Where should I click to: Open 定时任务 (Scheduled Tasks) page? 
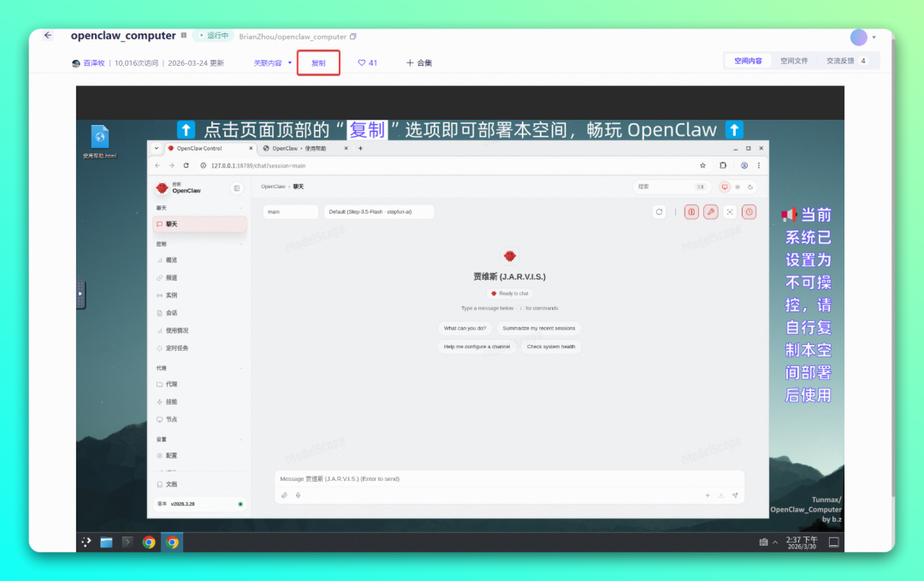[x=175, y=347]
